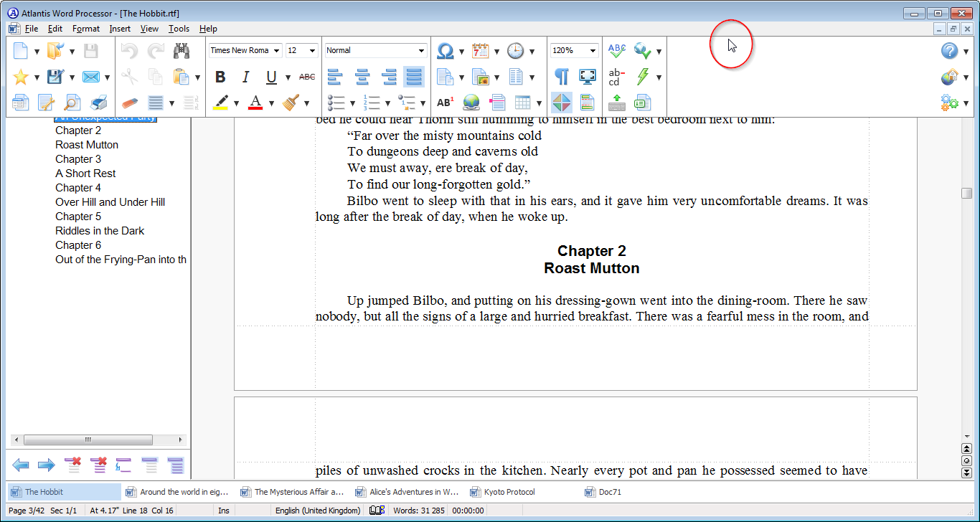Toggle Bold formatting
This screenshot has height=522, width=980.
[220, 77]
